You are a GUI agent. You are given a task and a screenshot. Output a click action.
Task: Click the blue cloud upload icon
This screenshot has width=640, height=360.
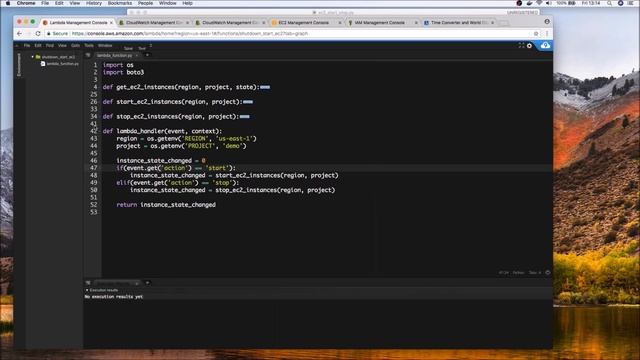point(545,46)
